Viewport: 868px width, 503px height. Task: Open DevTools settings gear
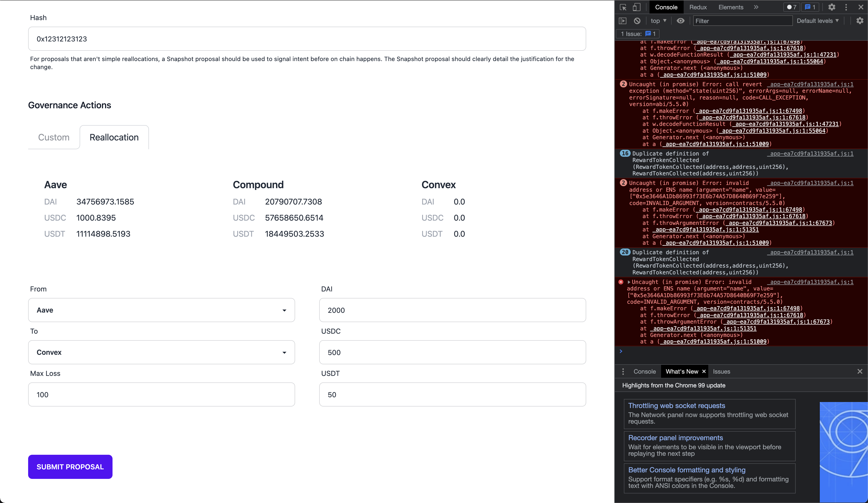[832, 7]
